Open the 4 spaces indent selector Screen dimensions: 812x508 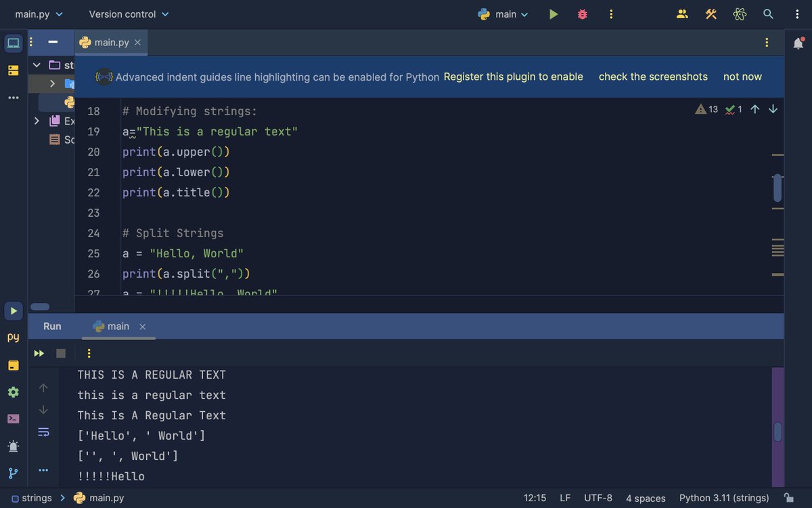(x=646, y=498)
